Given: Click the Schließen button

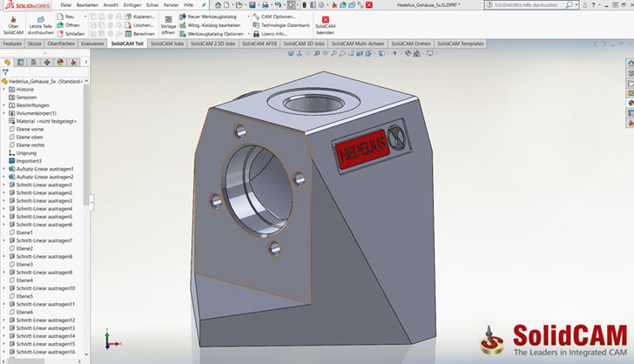Looking at the screenshot, I should 71,34.
